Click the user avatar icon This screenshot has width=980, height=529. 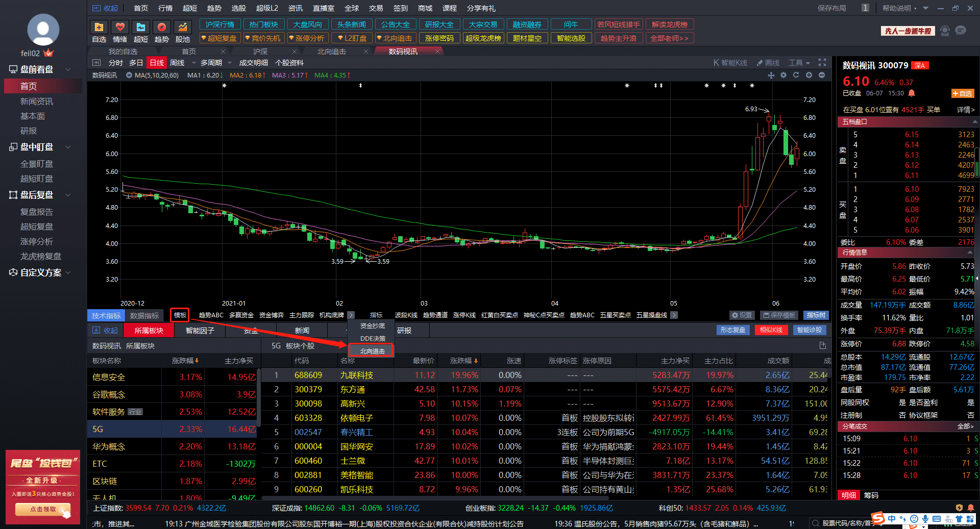coord(43,30)
